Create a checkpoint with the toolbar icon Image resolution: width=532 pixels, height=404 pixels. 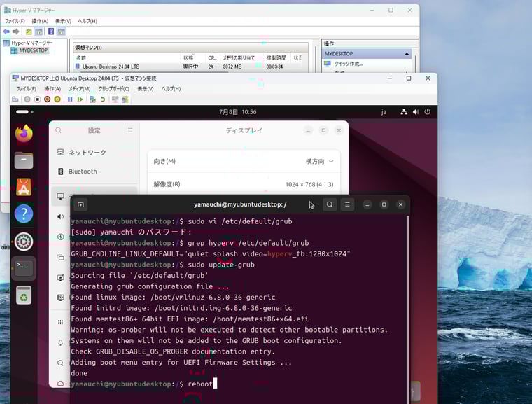coord(92,99)
